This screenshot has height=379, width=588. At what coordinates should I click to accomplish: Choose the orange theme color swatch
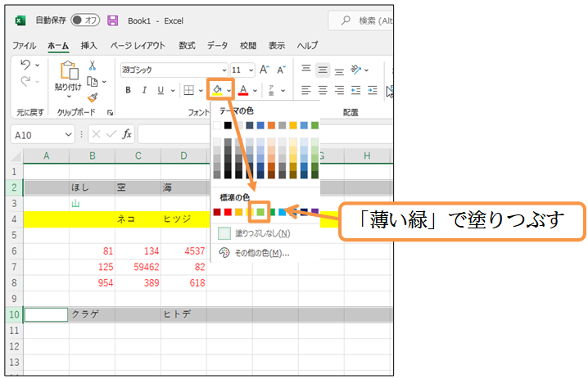[271, 125]
